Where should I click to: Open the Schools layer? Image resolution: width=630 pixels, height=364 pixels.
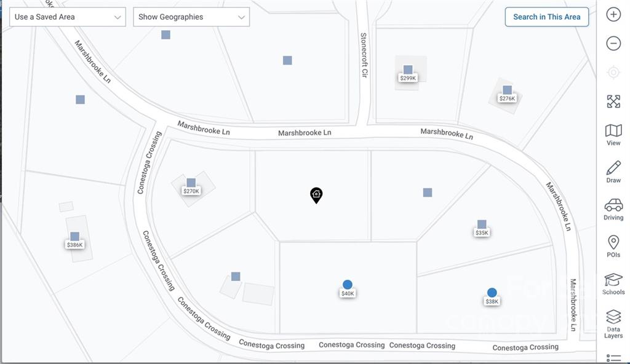click(x=613, y=283)
